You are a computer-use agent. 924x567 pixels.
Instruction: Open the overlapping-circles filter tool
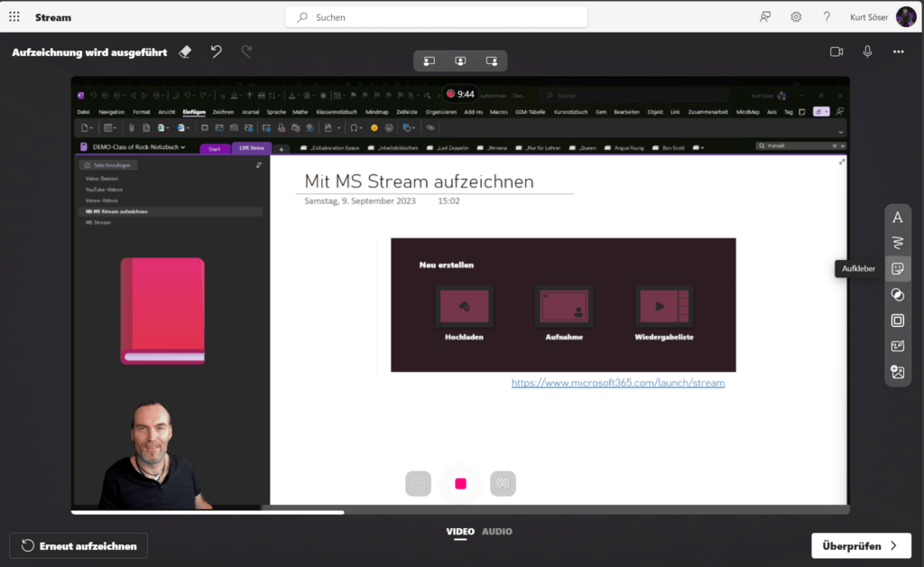click(898, 294)
